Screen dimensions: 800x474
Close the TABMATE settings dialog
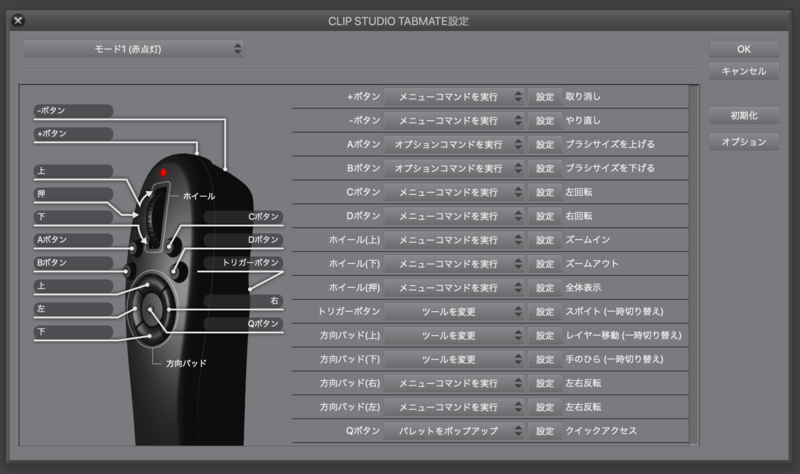(x=18, y=20)
